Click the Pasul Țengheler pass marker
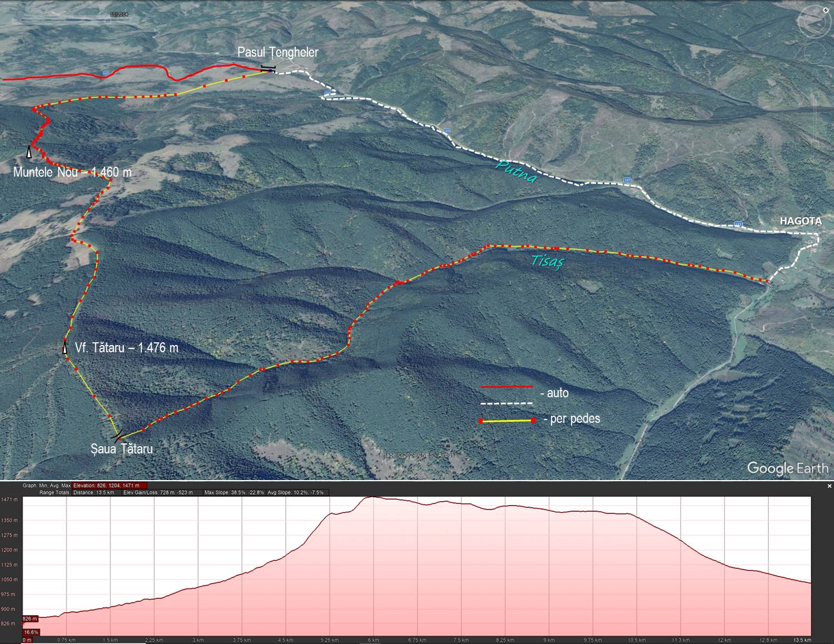The image size is (834, 644). [268, 69]
